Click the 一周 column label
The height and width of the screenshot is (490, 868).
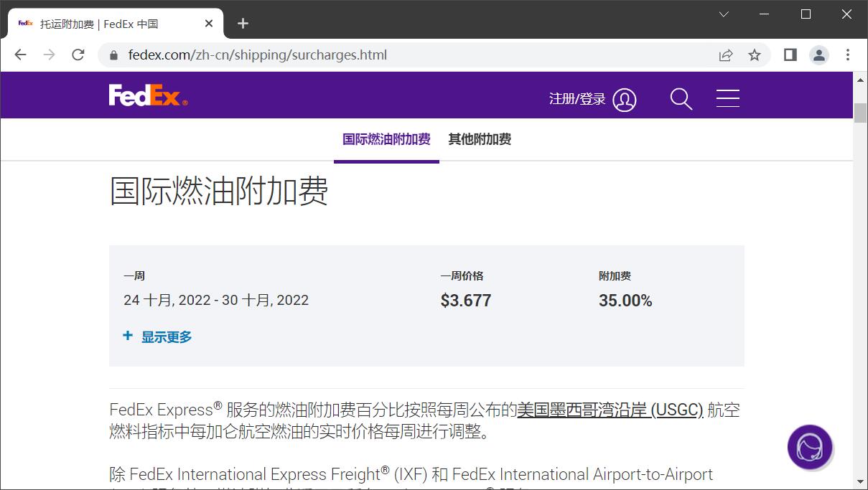(x=134, y=276)
